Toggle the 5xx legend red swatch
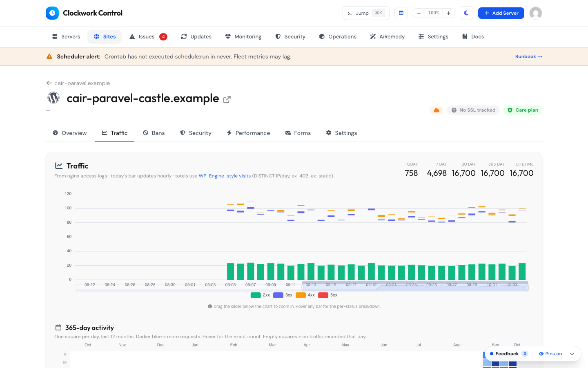Screen dimensions: 588x368 click(323, 295)
